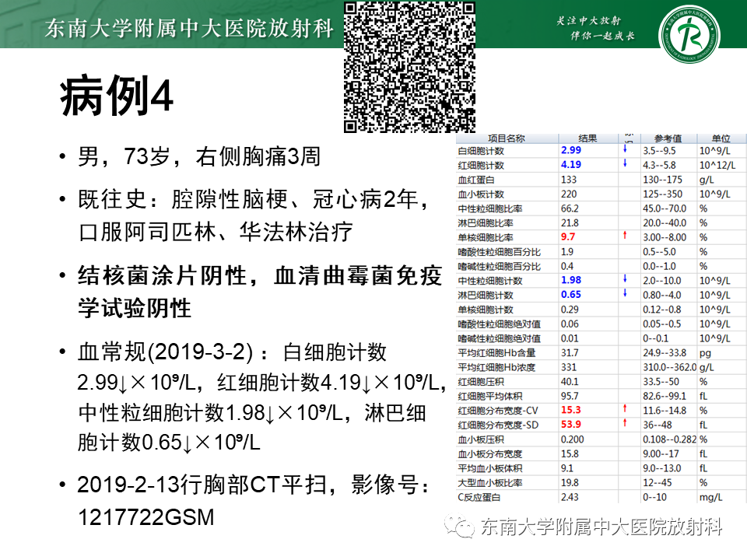Click the blue down arrow in 中性粒细胞计数 row

point(625,279)
